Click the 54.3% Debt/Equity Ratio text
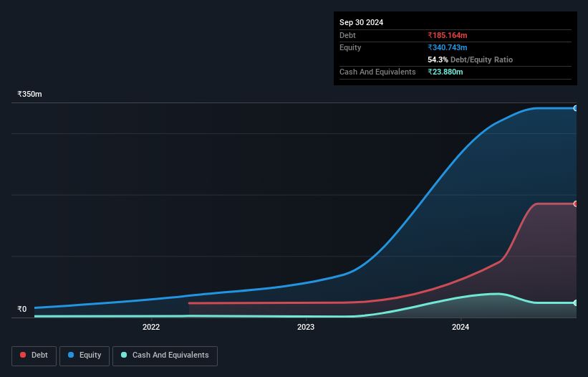This screenshot has height=377, width=588. tap(471, 59)
